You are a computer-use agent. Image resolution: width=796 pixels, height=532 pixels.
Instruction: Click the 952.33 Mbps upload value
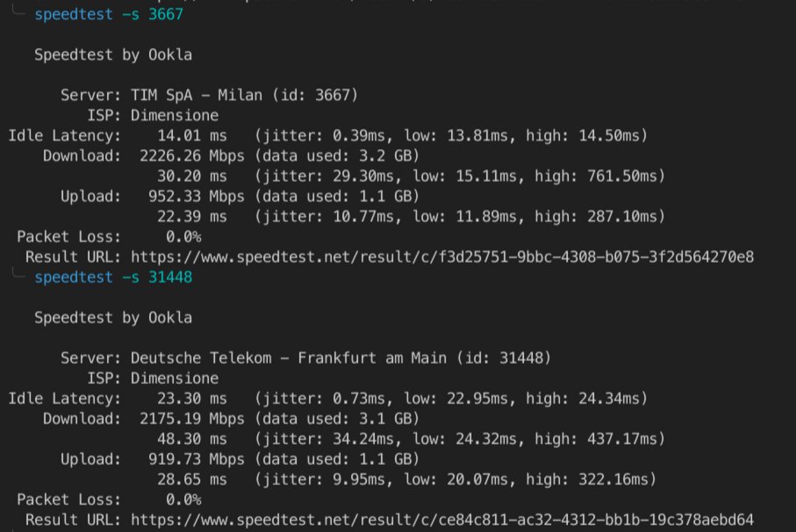193,196
